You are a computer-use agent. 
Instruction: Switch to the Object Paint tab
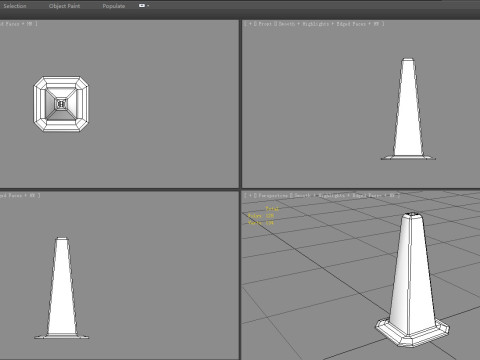[64, 6]
